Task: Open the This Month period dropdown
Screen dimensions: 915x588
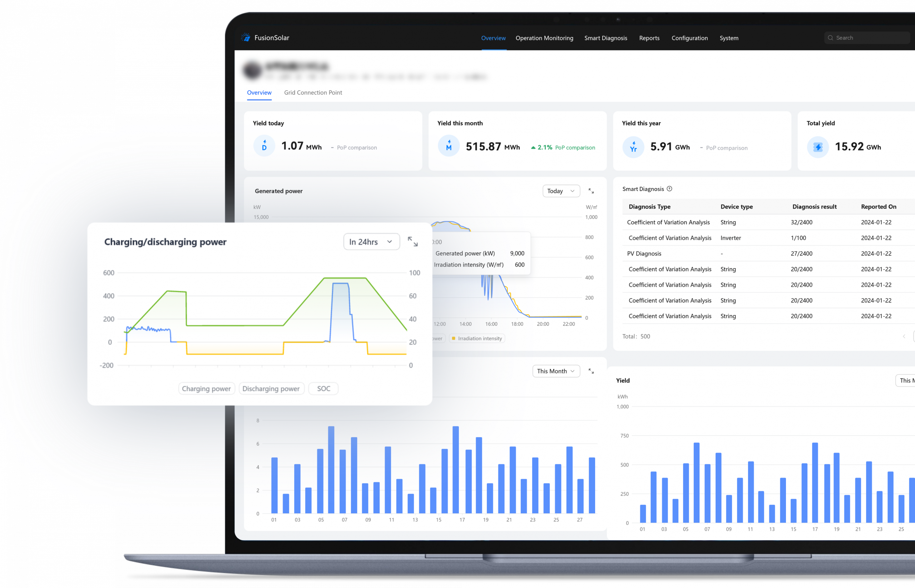Action: pos(556,371)
